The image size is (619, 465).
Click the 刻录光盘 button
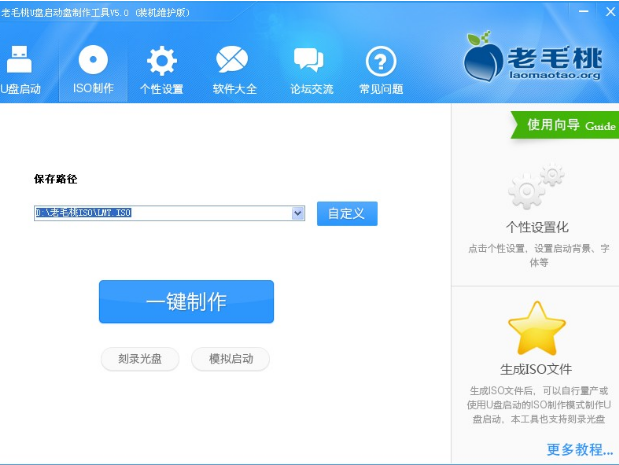click(x=140, y=359)
